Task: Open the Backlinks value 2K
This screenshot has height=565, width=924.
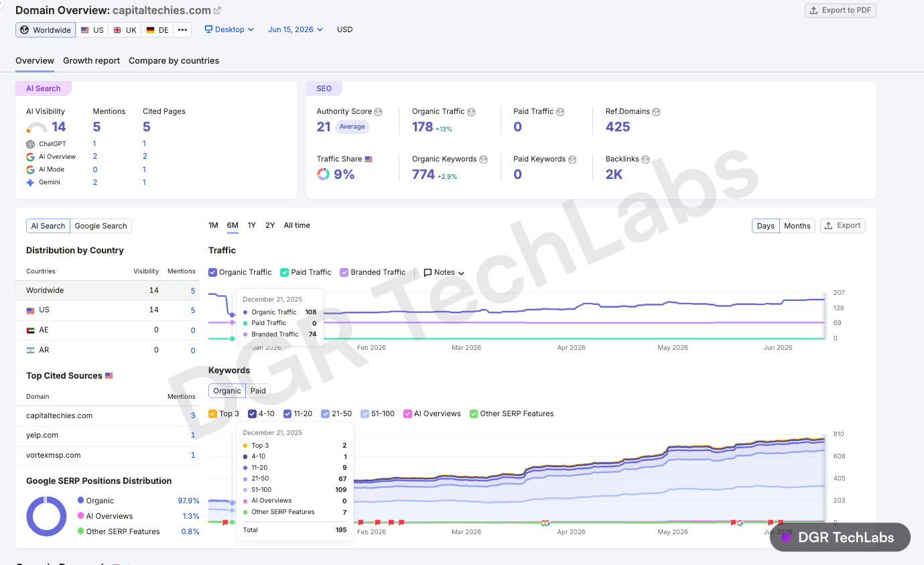Action: pos(614,174)
